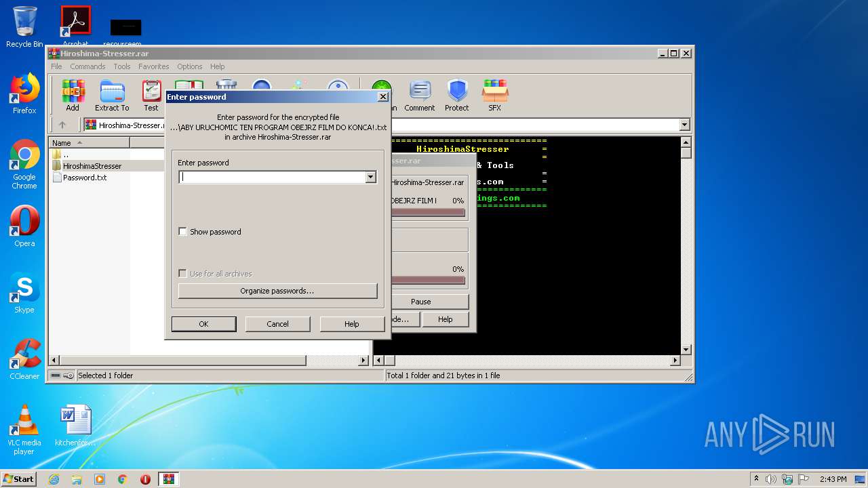The height and width of the screenshot is (488, 868).
Task: Click the Comment toolbar icon
Action: pyautogui.click(x=420, y=96)
